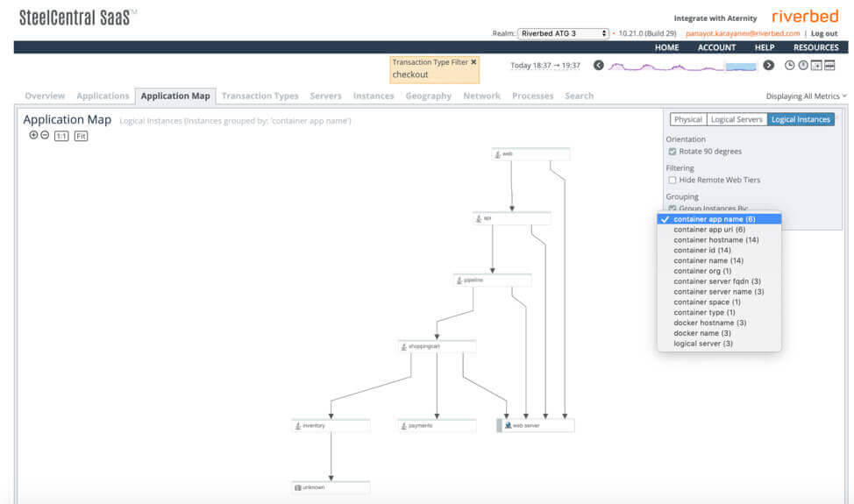Open the Search tab

pos(579,96)
